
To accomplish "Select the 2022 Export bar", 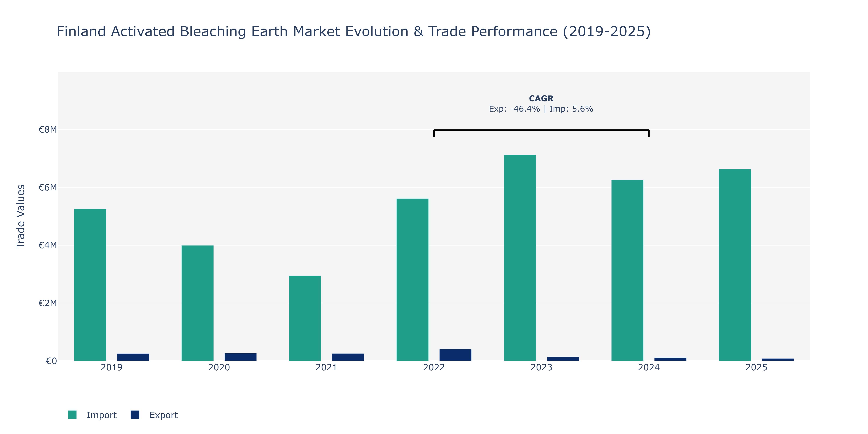I will point(456,355).
